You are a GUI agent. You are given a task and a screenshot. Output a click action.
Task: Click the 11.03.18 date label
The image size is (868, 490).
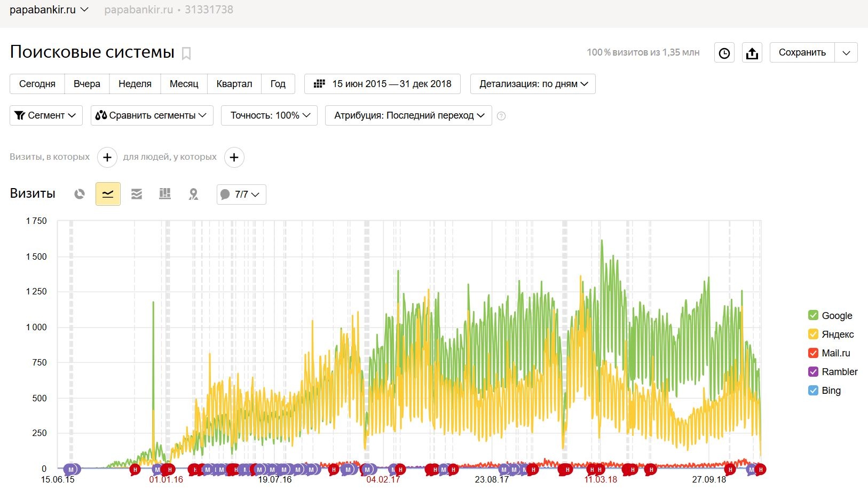[601, 480]
